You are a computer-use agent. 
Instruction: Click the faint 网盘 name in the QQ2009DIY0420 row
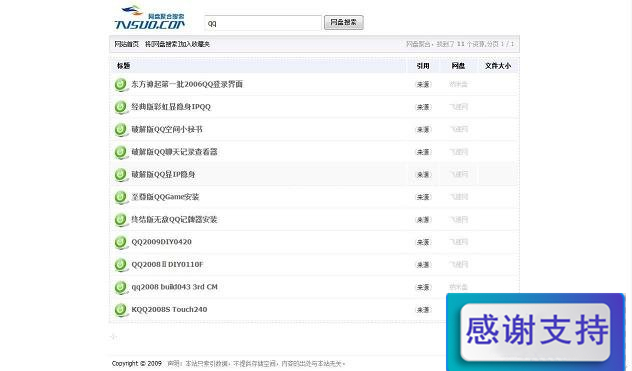(459, 242)
